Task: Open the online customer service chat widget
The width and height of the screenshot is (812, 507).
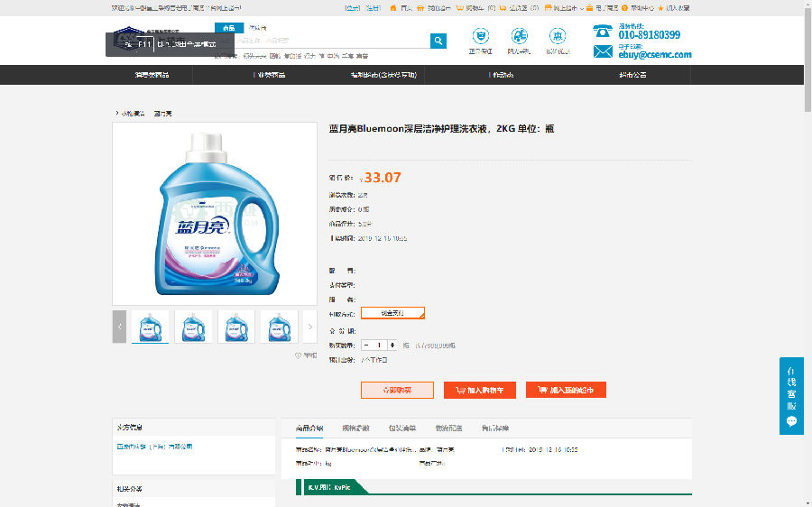Action: pyautogui.click(x=791, y=396)
